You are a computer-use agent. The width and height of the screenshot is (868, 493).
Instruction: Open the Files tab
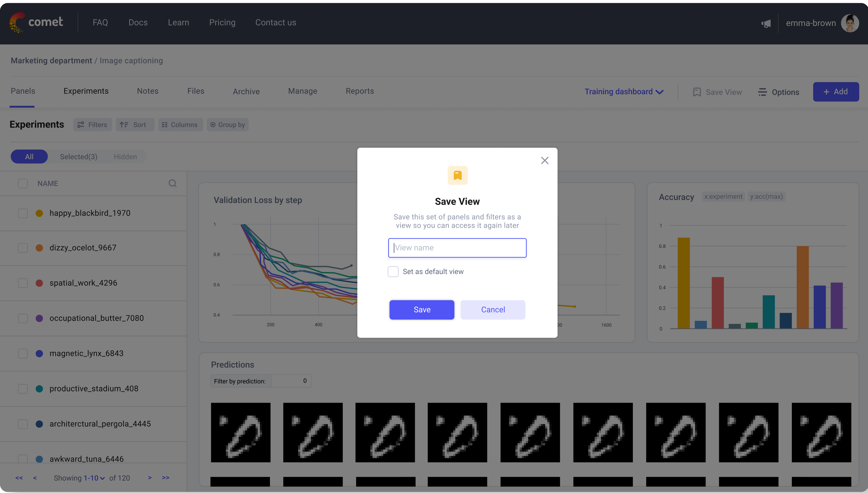pos(195,91)
